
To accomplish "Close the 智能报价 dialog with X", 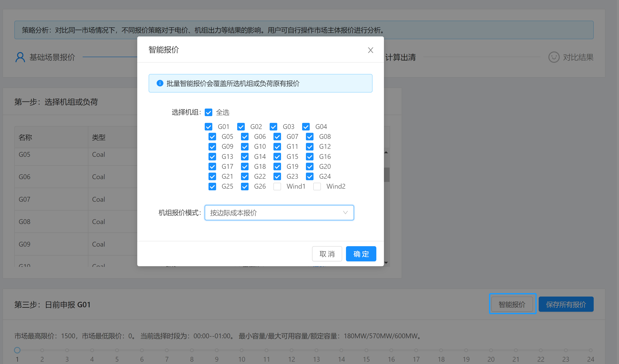I will click(370, 50).
